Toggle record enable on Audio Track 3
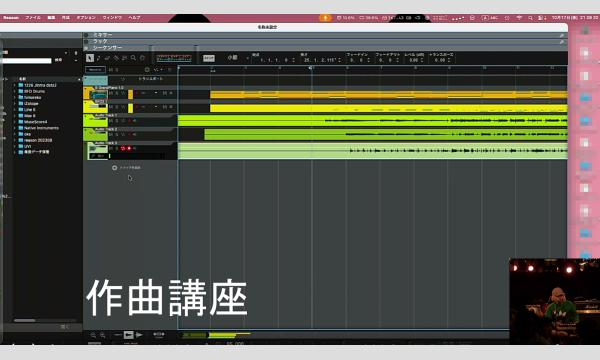Screen dimensions: 600x360 coord(129,148)
